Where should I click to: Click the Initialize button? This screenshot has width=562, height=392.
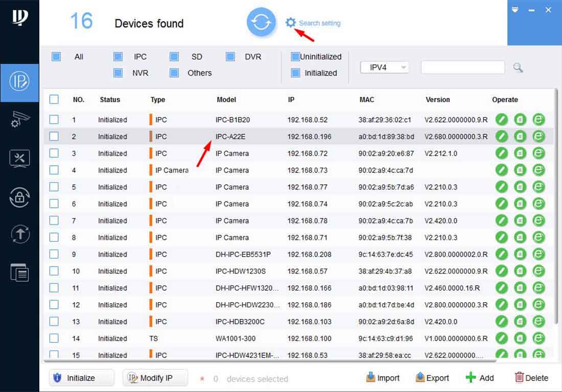click(x=82, y=378)
